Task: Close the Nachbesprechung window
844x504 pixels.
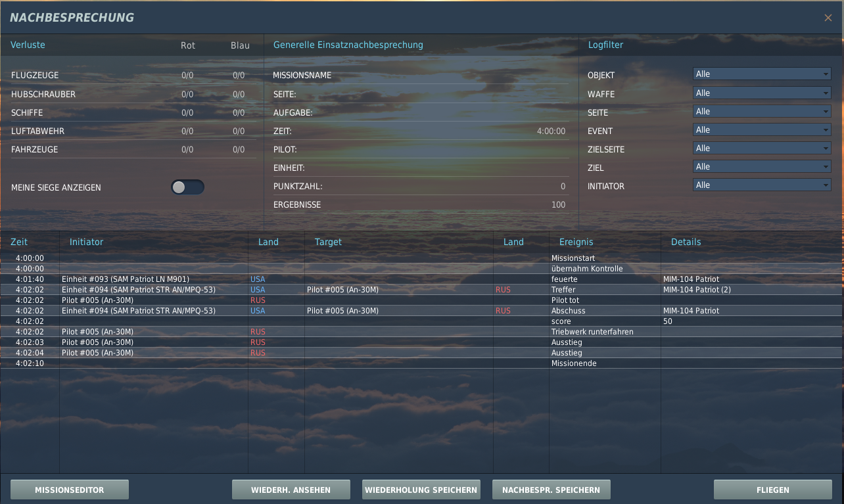Action: point(828,18)
